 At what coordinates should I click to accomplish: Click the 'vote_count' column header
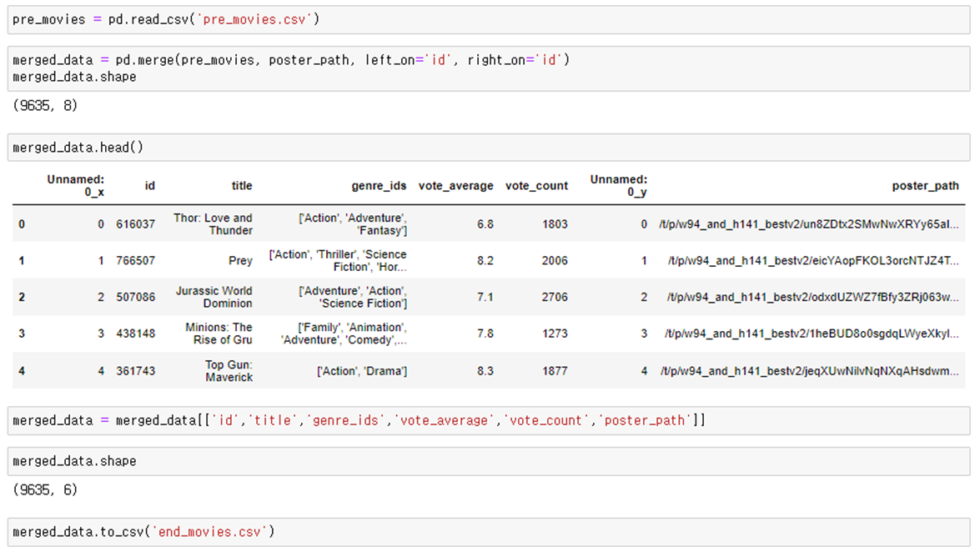tap(536, 186)
